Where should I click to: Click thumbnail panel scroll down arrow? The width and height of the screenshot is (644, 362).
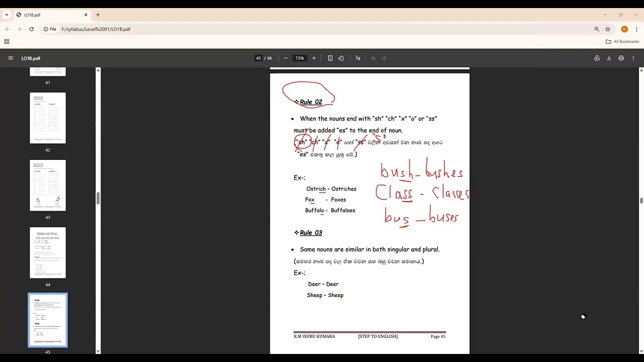point(98,351)
